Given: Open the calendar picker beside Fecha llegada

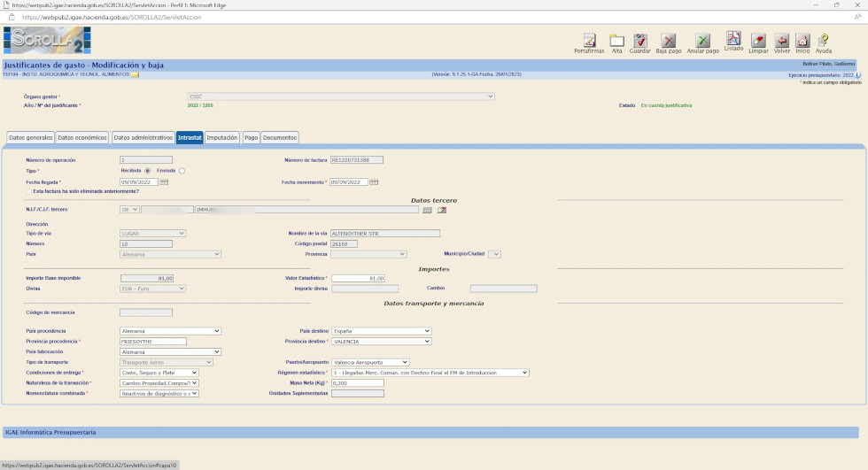Looking at the screenshot, I should [164, 182].
